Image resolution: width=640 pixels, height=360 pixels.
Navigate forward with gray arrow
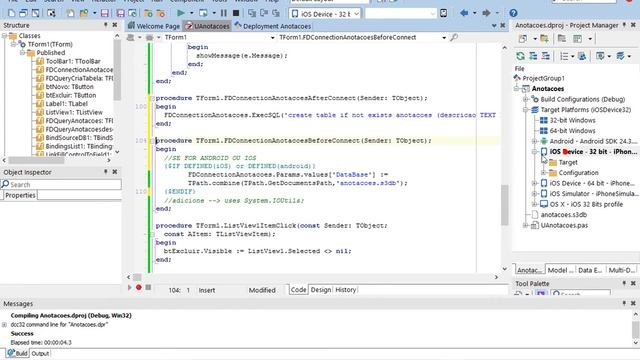(x=486, y=13)
